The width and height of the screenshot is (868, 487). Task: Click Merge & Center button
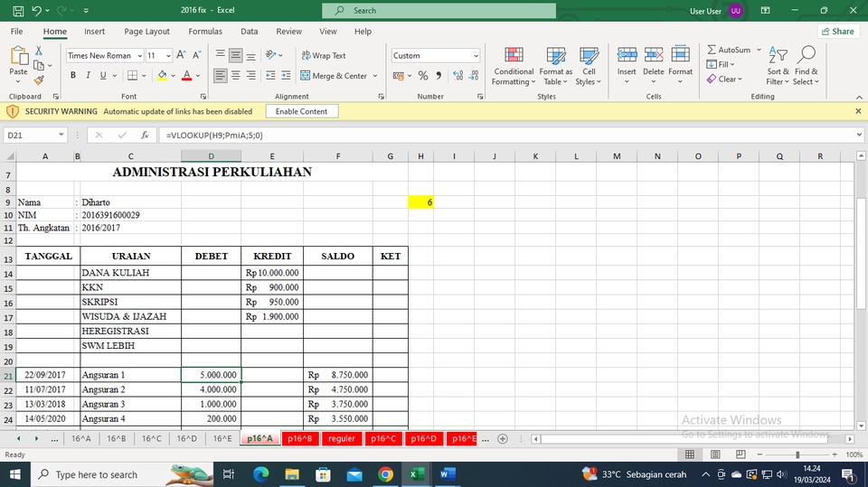click(334, 76)
